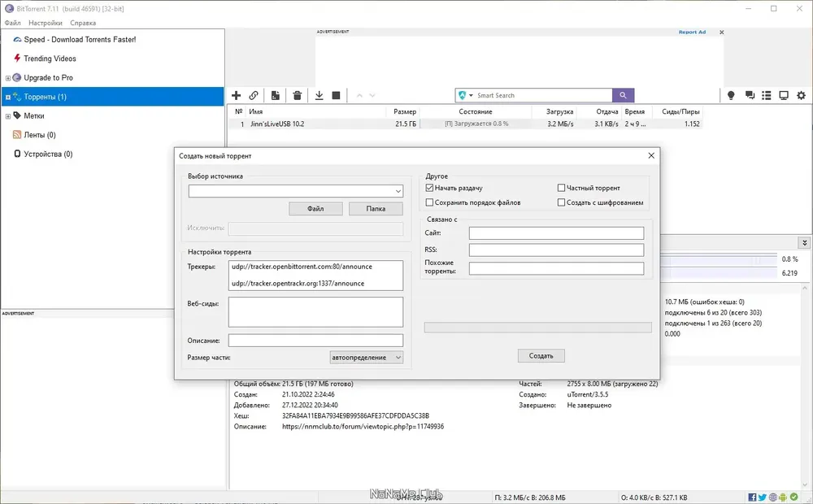Click the Создать button
Viewport: 813px width, 504px height.
pos(541,356)
